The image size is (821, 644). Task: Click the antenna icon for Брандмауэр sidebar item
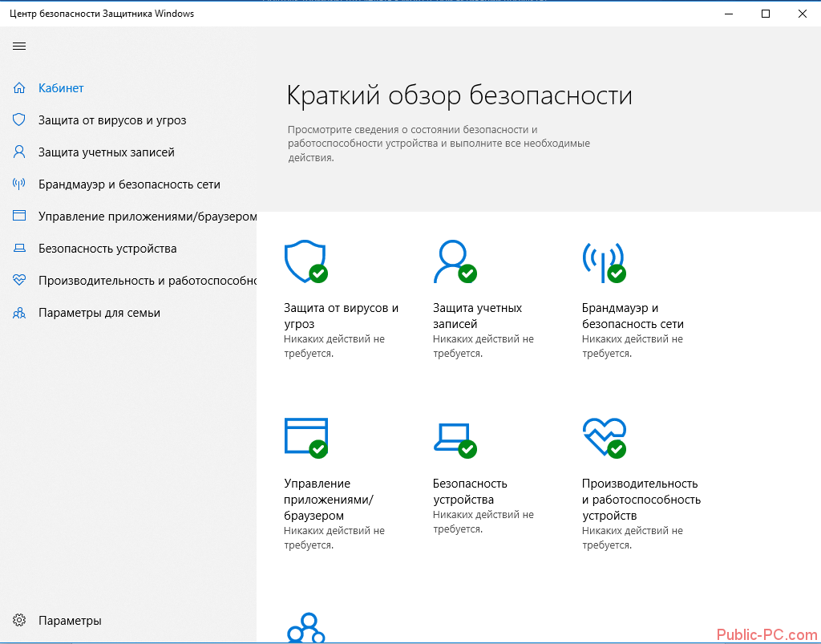[x=19, y=184]
